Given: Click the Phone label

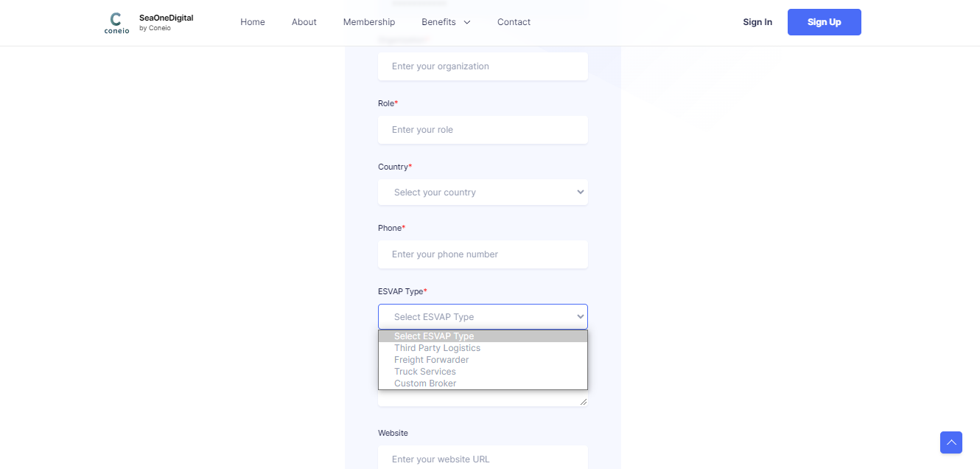Looking at the screenshot, I should tap(391, 228).
